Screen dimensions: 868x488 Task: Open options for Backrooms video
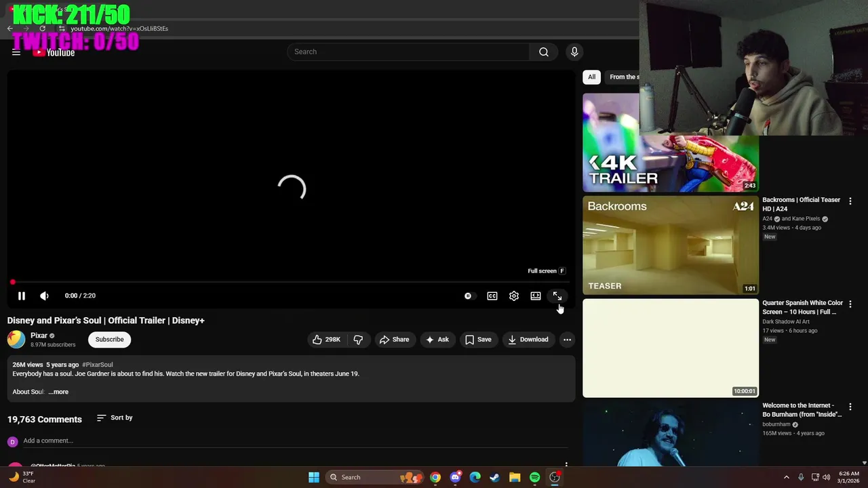click(850, 201)
